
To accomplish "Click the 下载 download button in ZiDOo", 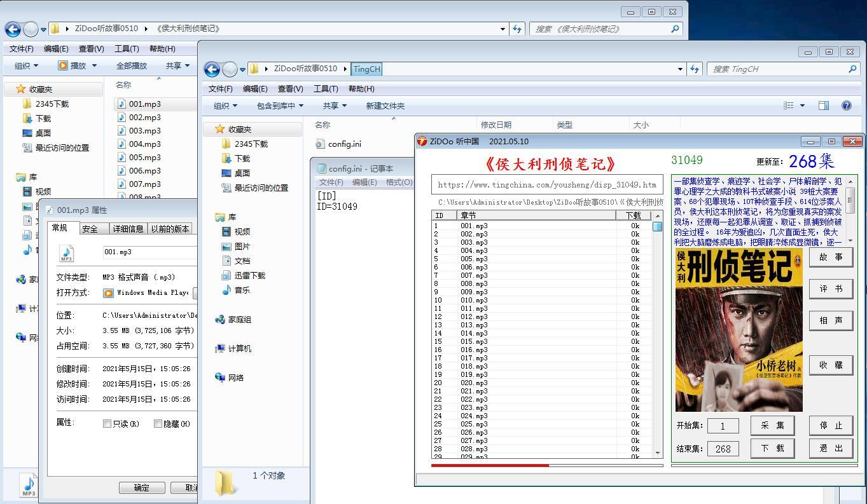I will (x=772, y=448).
